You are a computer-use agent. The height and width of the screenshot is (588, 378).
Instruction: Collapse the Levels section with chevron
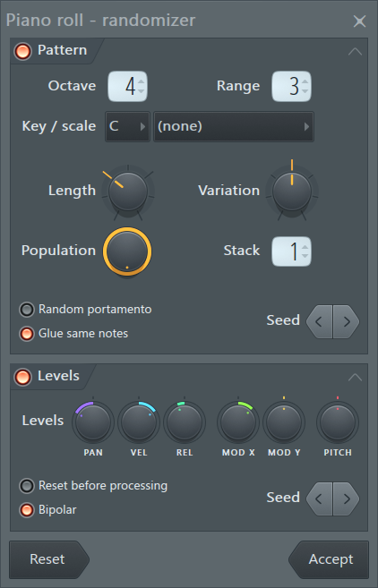355,378
